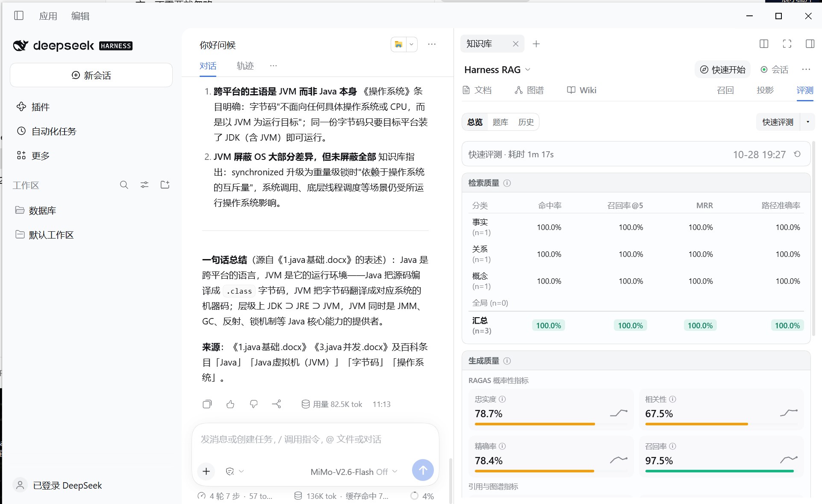Thumbs up the assistant reply
Screen dimensions: 822x504
click(x=230, y=404)
